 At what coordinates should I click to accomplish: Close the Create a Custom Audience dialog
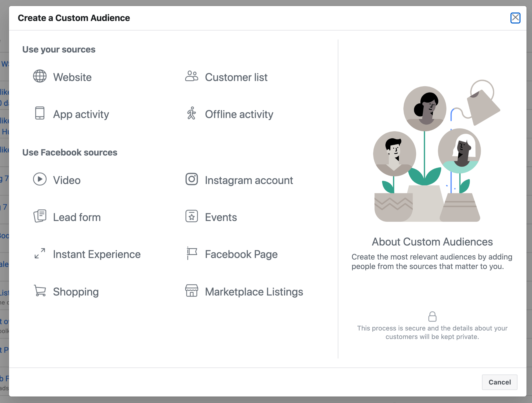[x=515, y=18]
